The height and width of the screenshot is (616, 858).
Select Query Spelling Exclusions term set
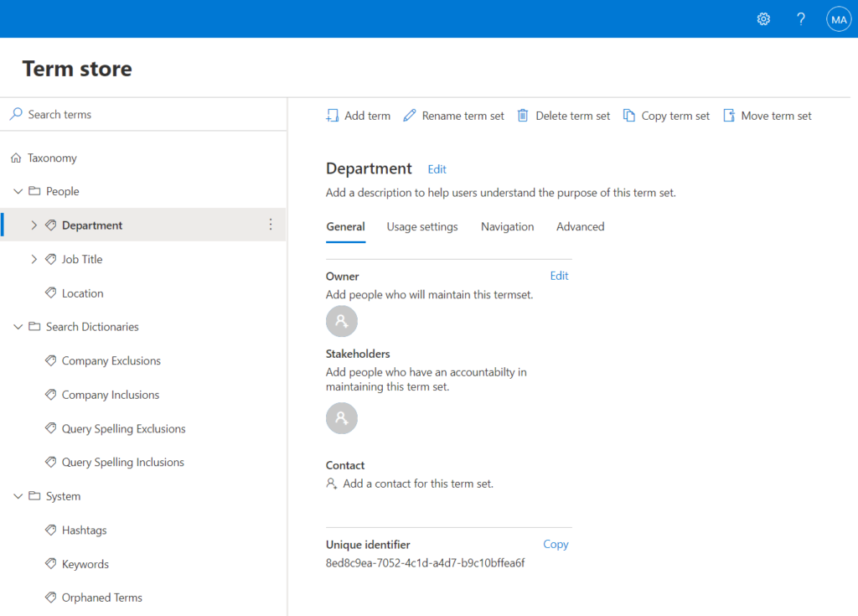124,428
